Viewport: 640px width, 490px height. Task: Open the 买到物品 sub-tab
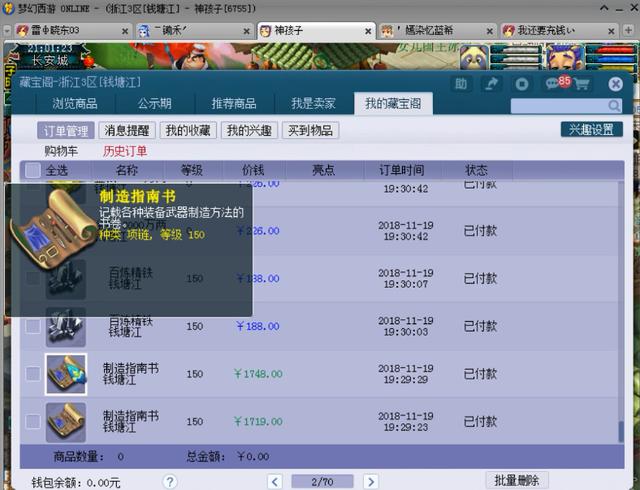311,131
